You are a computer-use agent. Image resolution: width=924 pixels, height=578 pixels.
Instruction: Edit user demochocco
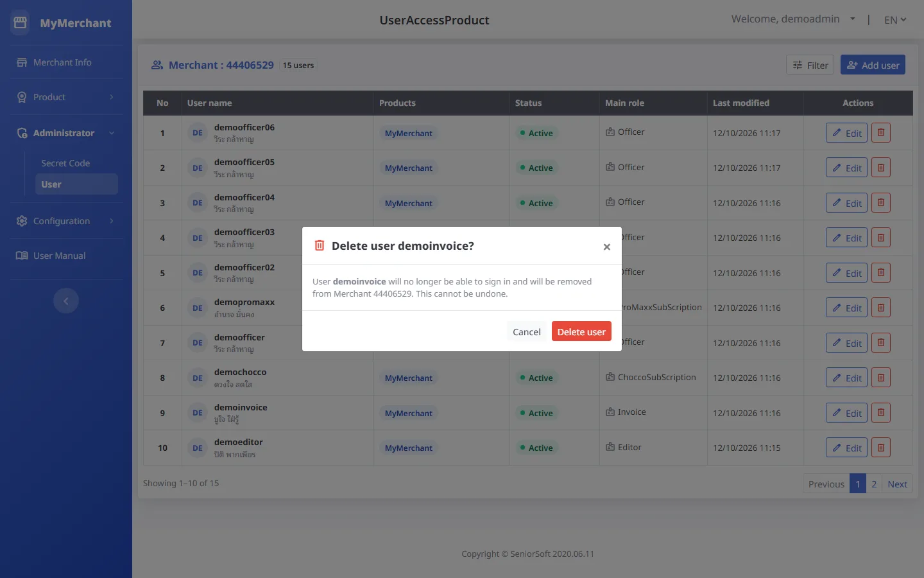846,378
